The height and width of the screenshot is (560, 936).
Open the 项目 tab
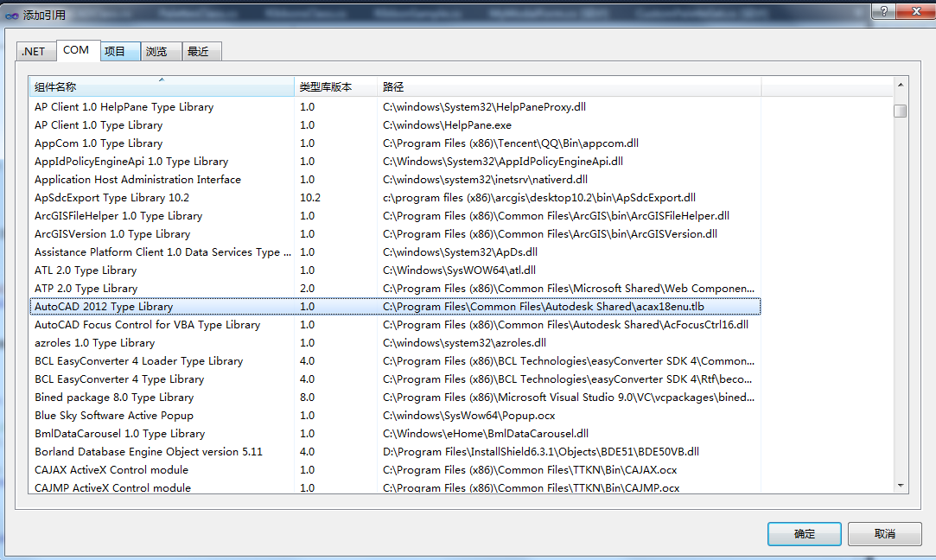point(119,52)
